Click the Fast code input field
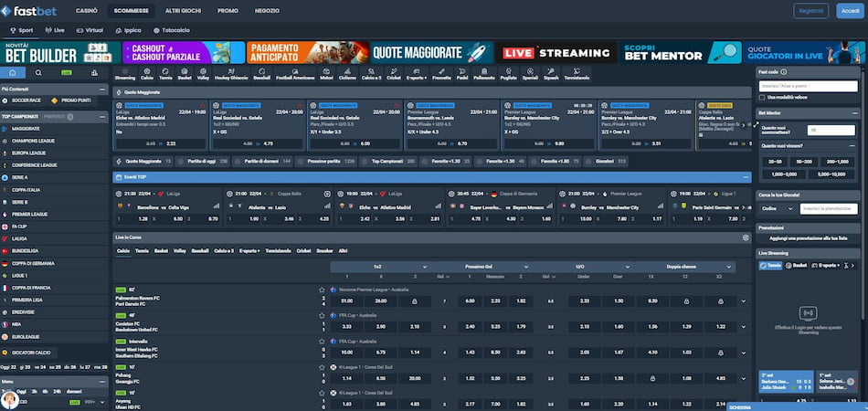 (x=809, y=86)
